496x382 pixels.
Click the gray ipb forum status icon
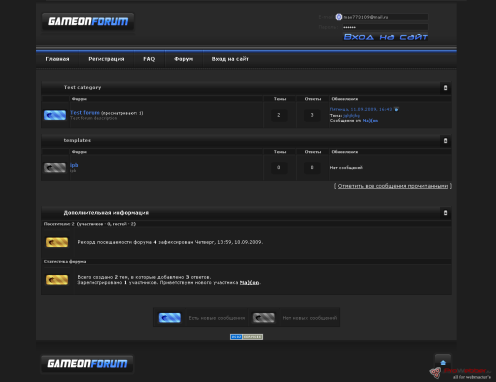tap(55, 167)
